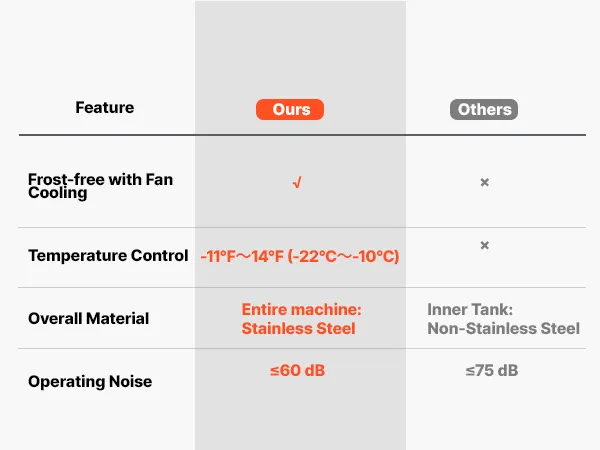
Task: Click the ≤75 dB noise value
Action: [491, 371]
